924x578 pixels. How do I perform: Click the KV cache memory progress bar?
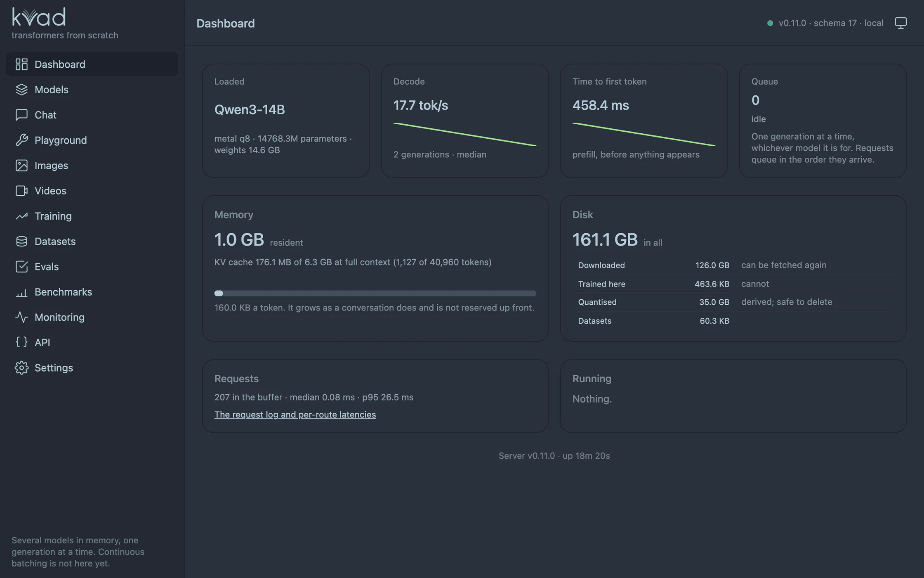coord(375,293)
